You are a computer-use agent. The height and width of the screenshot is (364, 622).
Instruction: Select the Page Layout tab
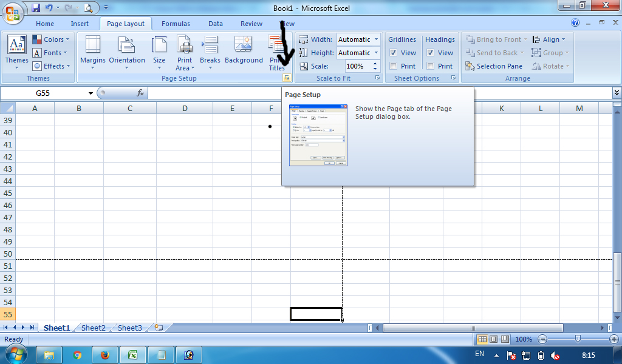click(x=125, y=24)
